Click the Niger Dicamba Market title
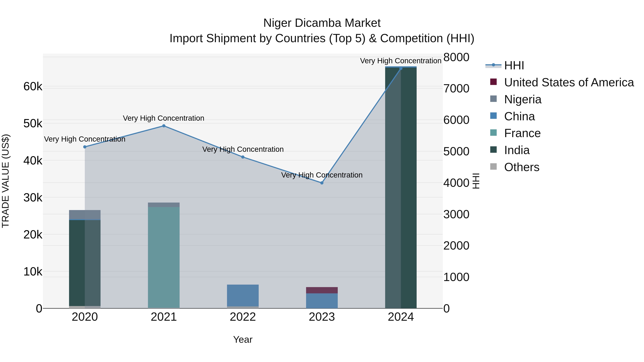 point(322,23)
